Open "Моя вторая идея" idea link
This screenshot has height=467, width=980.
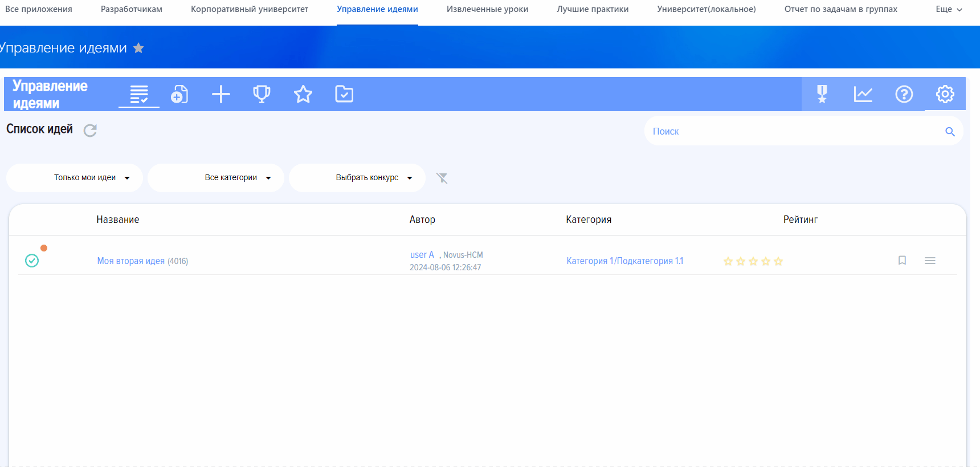point(130,261)
